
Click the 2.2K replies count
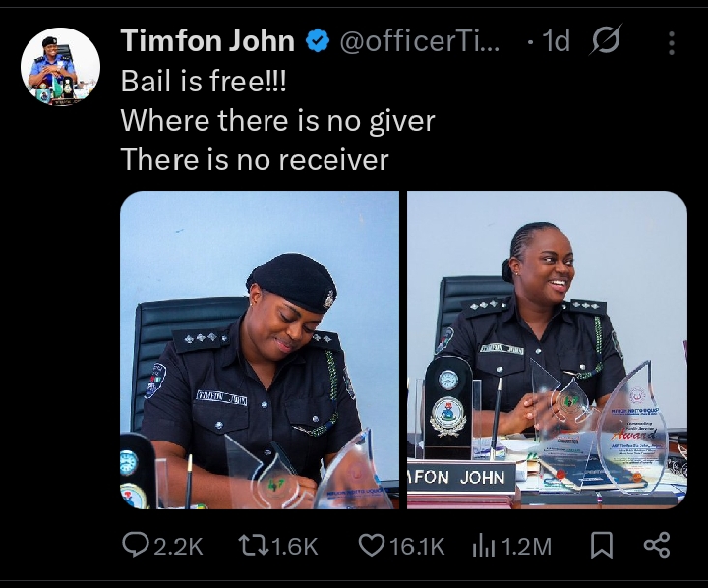coord(178,547)
